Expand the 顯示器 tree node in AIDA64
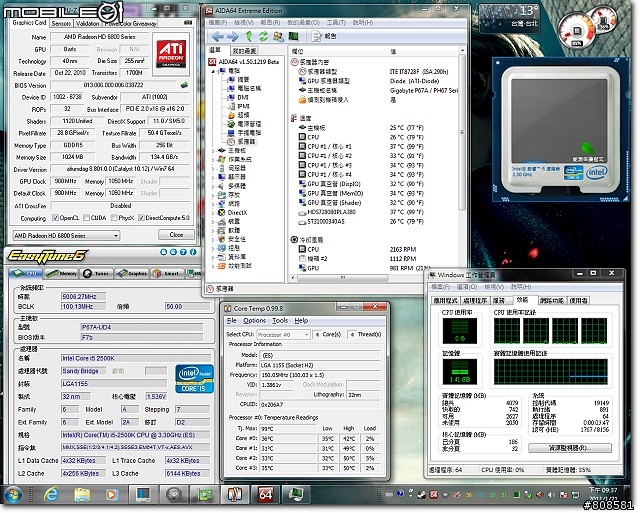Screen dimensions: 640x513 point(213,177)
